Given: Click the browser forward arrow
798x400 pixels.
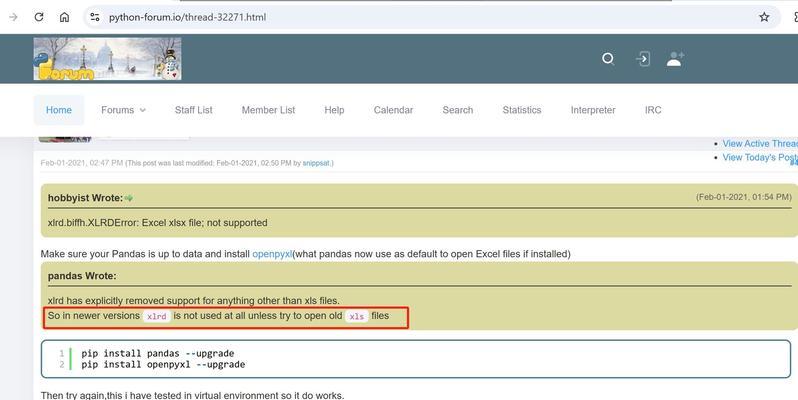Looking at the screenshot, I should 13,17.
